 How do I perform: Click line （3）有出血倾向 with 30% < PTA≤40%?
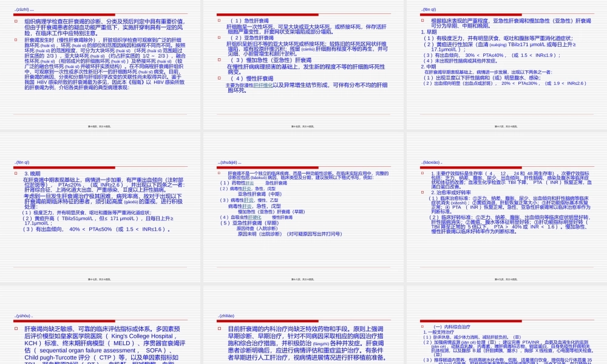[x=491, y=55]
